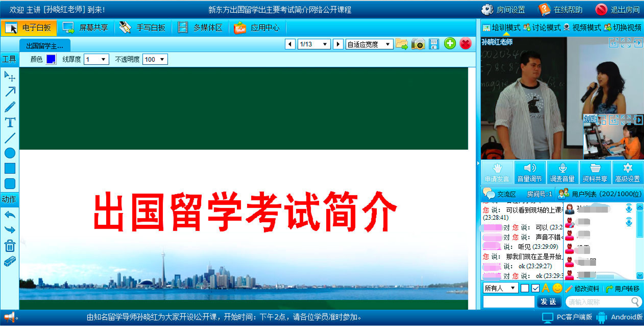
Task: Click the camera screenshot icon
Action: [x=418, y=44]
